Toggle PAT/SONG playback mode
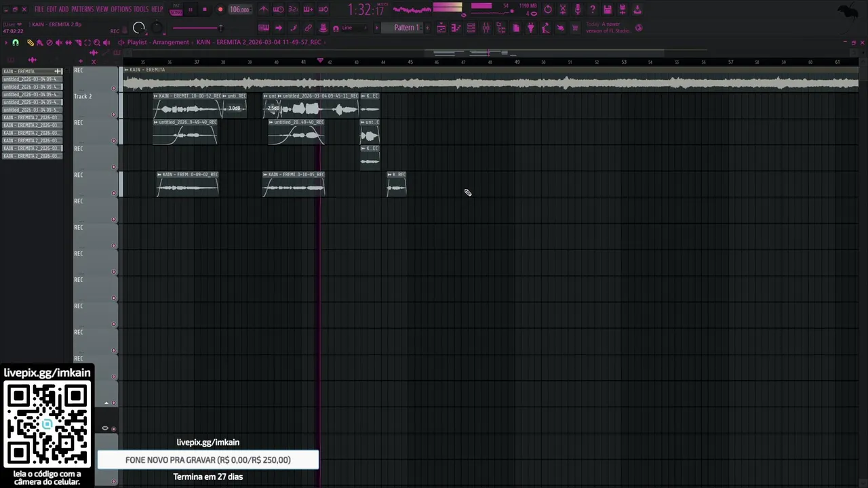Image resolution: width=868 pixels, height=488 pixels. pyautogui.click(x=176, y=9)
